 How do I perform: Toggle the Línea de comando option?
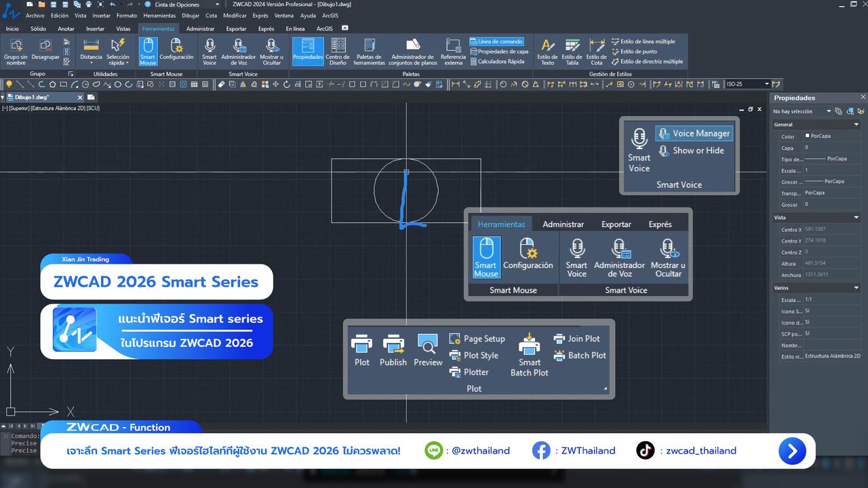coord(496,41)
